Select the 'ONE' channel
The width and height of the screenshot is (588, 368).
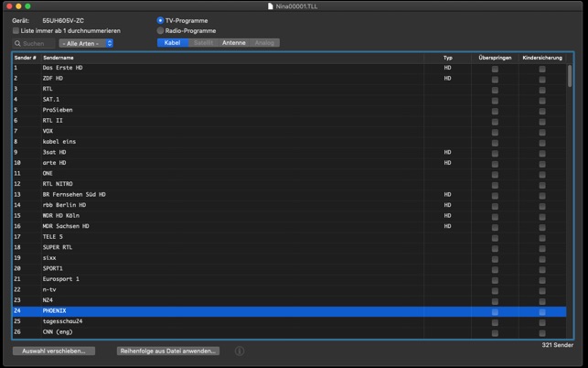tap(289, 174)
